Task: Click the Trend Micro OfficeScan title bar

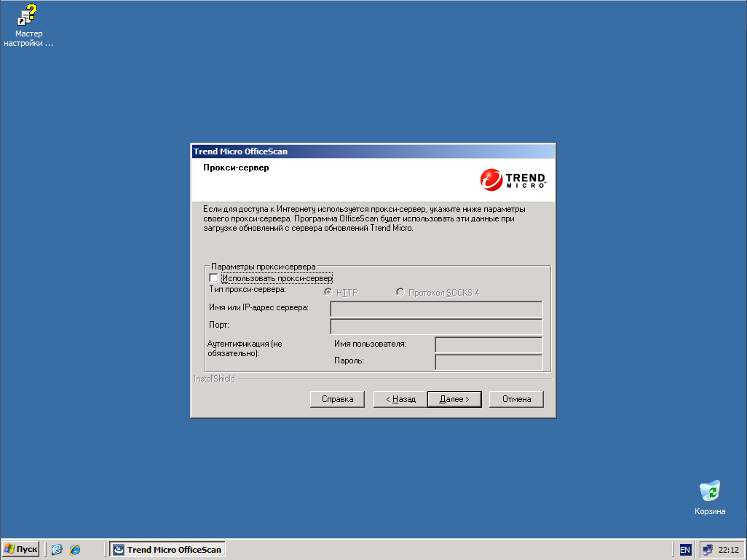Action: 373,151
